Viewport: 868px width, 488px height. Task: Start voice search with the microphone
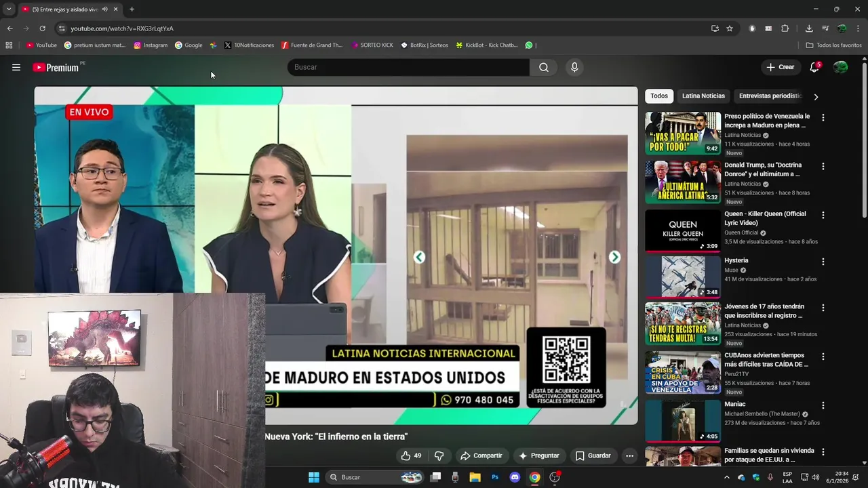(574, 67)
